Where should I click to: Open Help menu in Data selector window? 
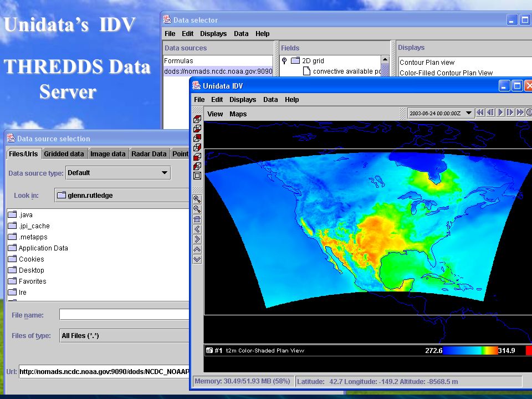point(262,34)
